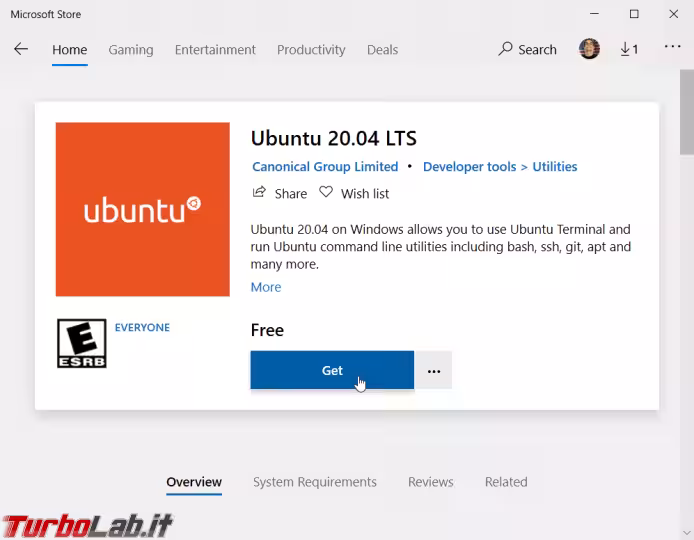Screen dimensions: 694x540
Task: Click the scrollbar down arrow
Action: (686, 532)
